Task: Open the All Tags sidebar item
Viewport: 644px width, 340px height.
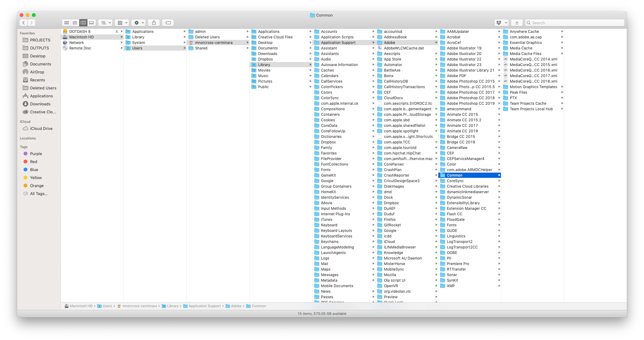Action: click(39, 193)
